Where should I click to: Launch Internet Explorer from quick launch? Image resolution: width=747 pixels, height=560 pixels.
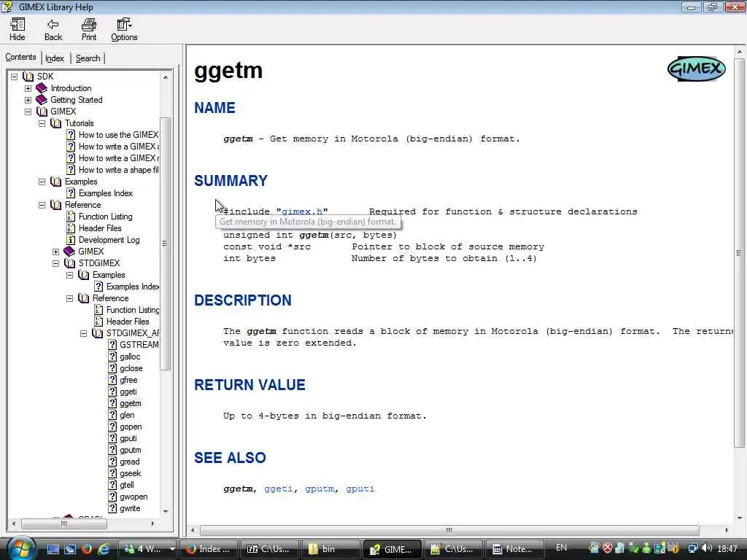[x=104, y=549]
